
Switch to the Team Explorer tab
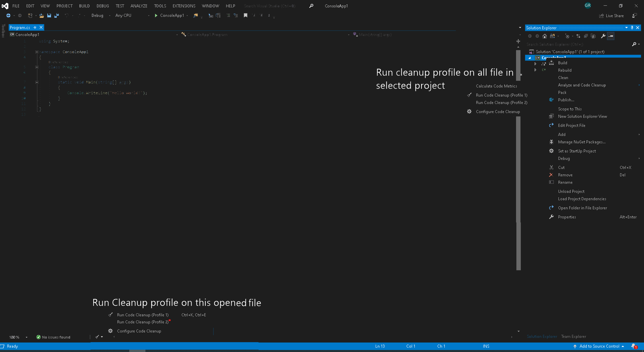573,337
